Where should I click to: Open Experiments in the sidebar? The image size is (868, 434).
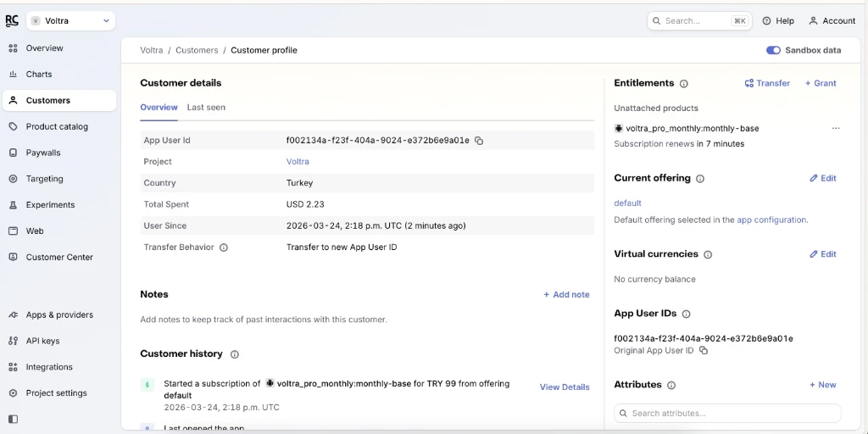[x=50, y=205]
